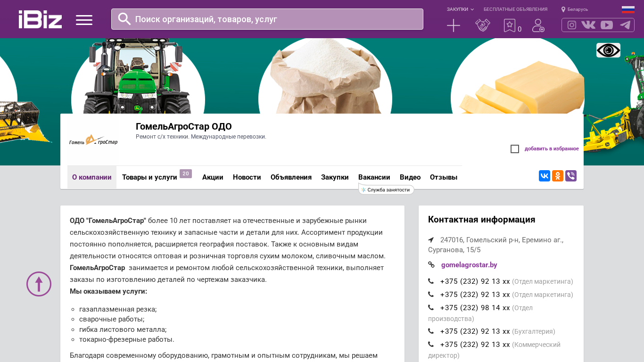
Task: Share the page on Odnoklassniki
Action: 558,176
